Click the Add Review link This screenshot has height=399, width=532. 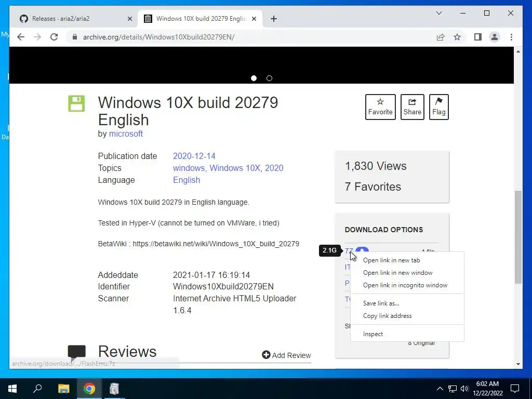point(286,355)
